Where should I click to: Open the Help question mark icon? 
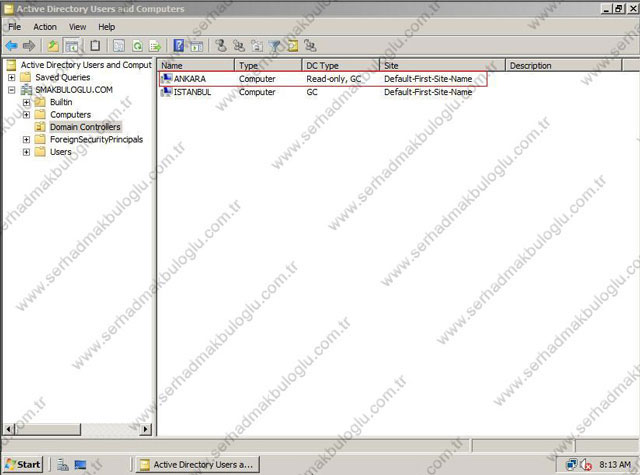pos(179,45)
